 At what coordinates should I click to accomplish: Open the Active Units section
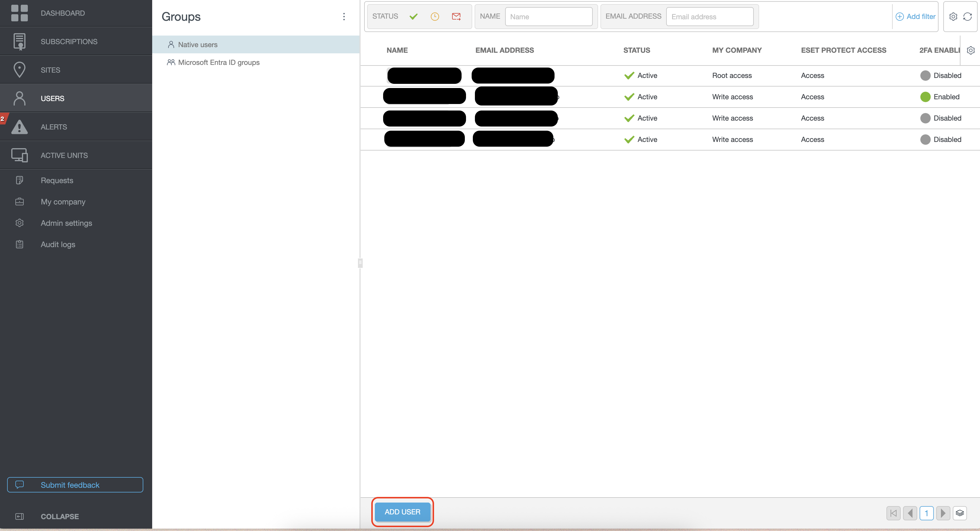pos(76,155)
